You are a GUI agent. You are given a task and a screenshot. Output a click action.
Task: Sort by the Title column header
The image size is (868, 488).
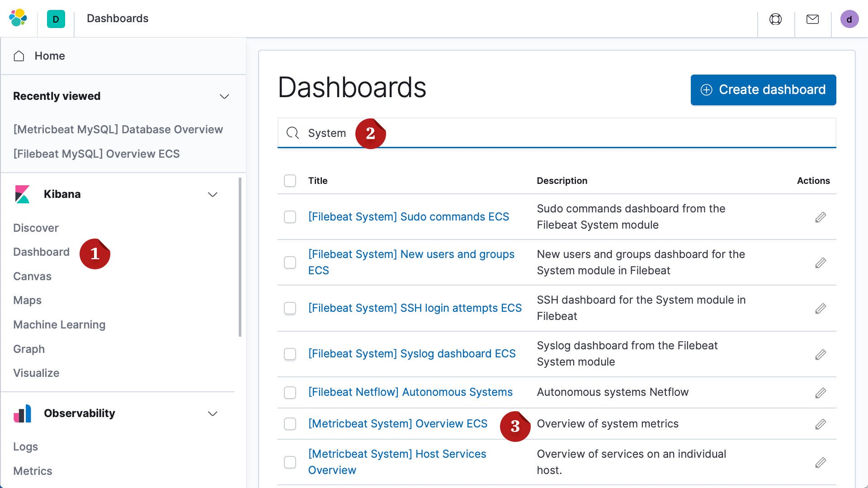click(x=318, y=181)
